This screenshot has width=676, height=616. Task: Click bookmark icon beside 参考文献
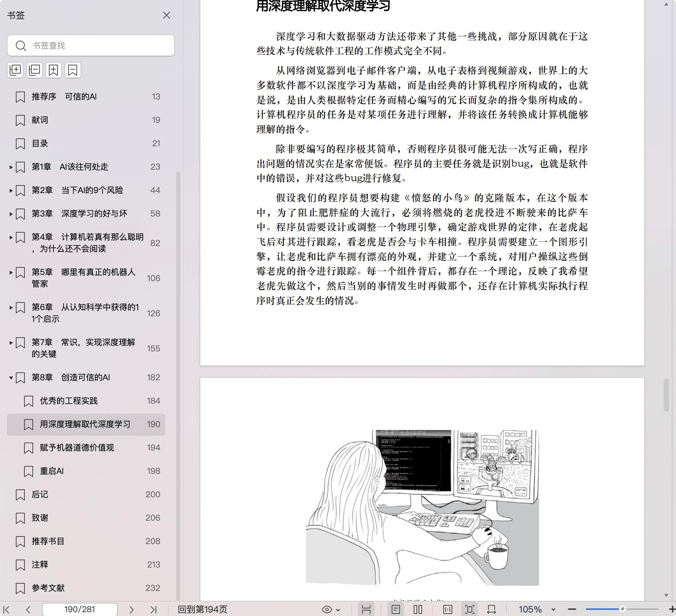pyautogui.click(x=20, y=588)
